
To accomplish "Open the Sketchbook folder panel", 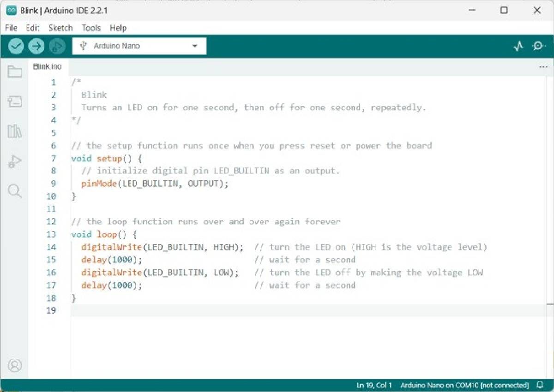I will (x=15, y=71).
